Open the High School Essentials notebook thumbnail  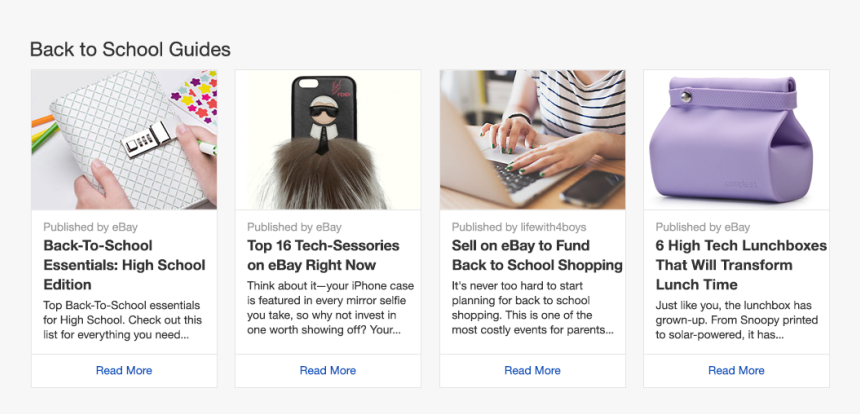tap(124, 139)
